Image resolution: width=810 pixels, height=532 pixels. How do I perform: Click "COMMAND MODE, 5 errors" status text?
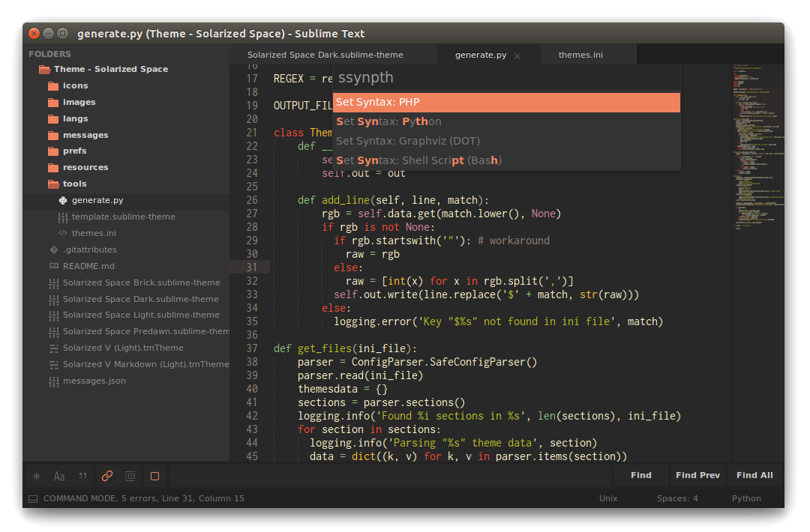[x=100, y=498]
